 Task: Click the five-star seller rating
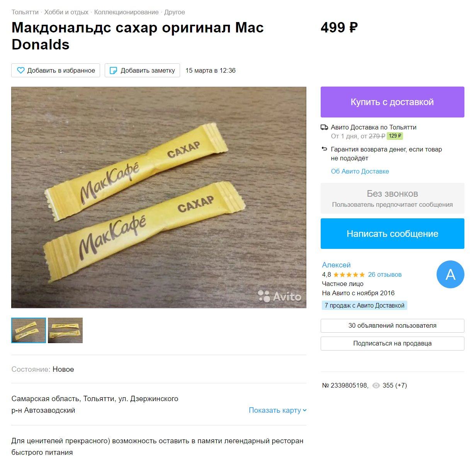pyautogui.click(x=349, y=275)
